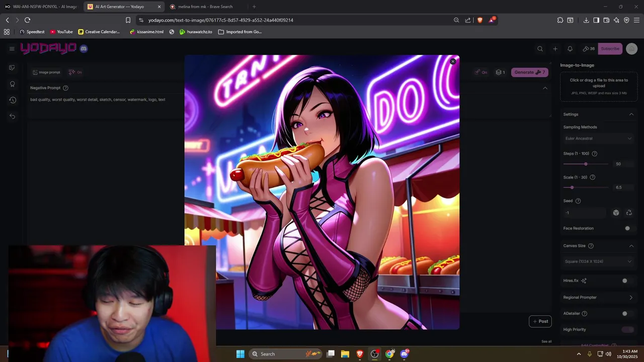
Task: Click the Post button
Action: tap(540, 321)
